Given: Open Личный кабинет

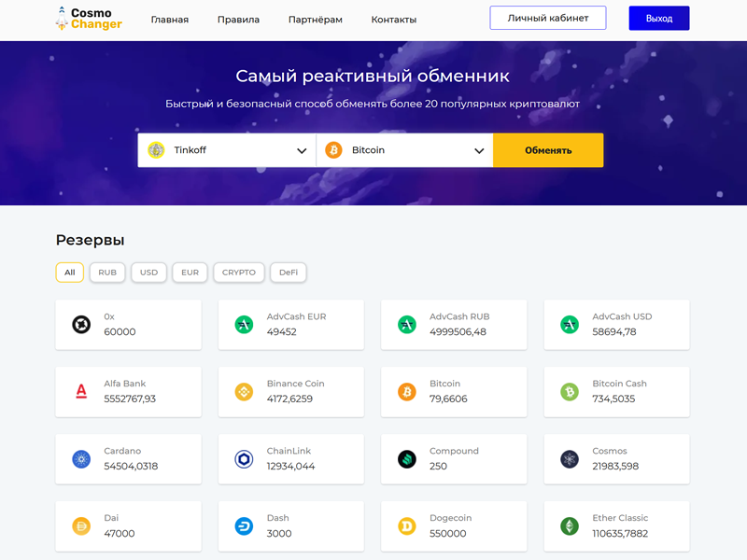Looking at the screenshot, I should [x=548, y=18].
